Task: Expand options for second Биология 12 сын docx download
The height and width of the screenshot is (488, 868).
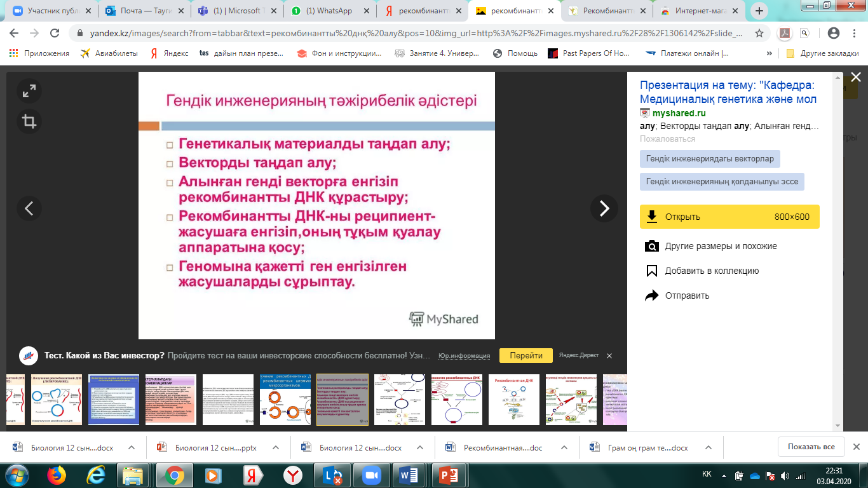Action: click(x=421, y=447)
